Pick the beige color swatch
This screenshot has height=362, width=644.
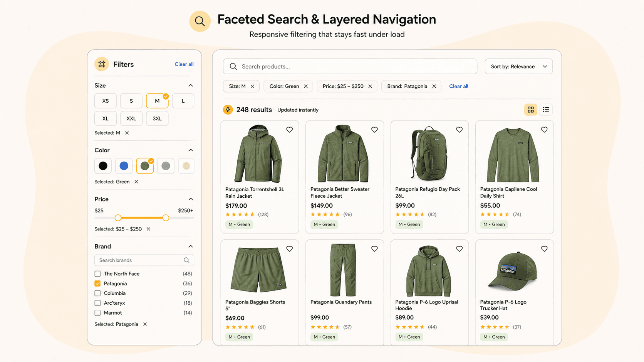click(186, 166)
